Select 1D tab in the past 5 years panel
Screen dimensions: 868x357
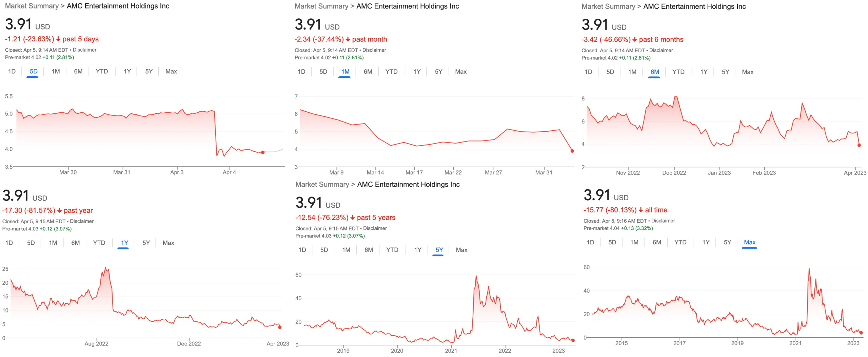coord(302,250)
